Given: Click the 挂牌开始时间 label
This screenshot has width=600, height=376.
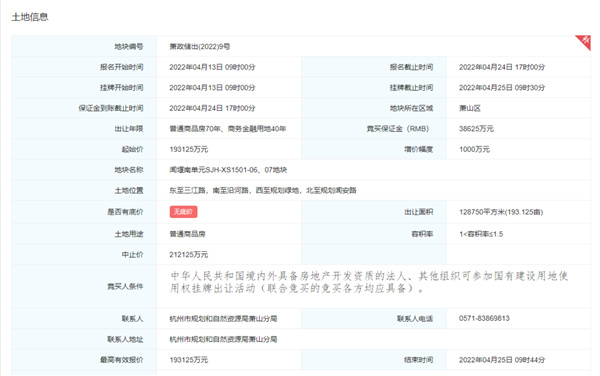Looking at the screenshot, I should click(122, 88).
